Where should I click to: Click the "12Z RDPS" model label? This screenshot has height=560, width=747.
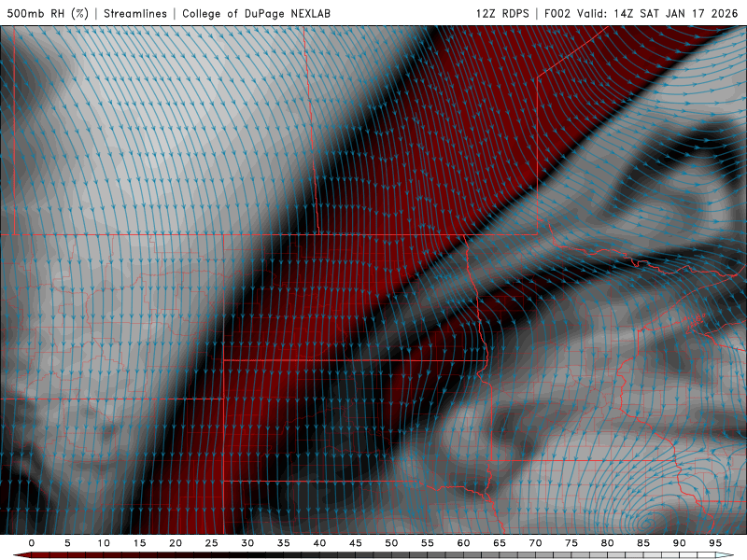point(502,13)
